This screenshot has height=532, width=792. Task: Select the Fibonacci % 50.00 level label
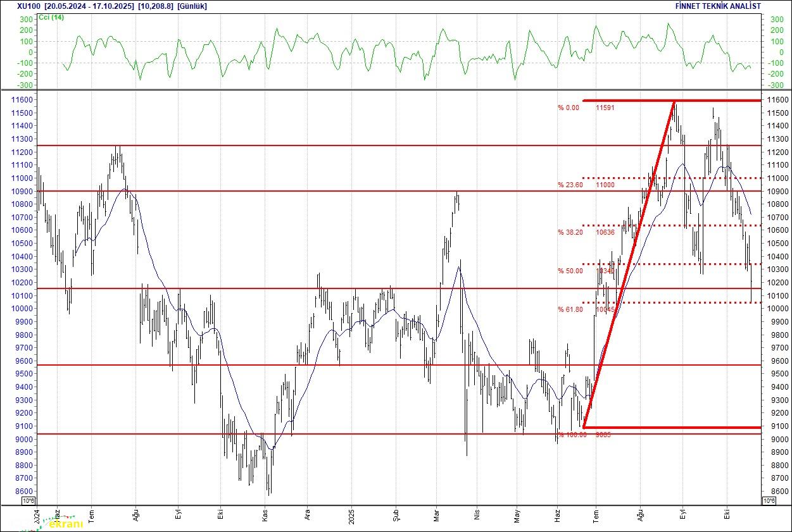coord(570,271)
